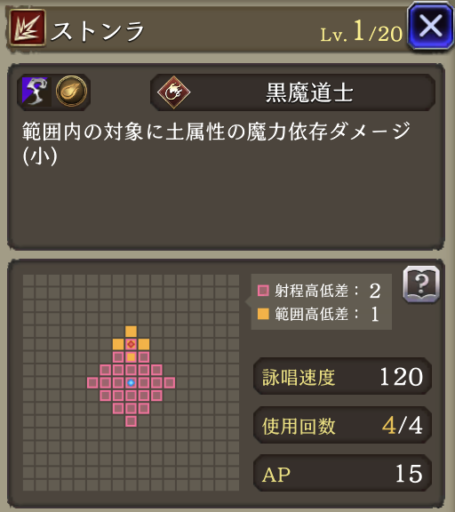
Task: Click the blue caster center tile
Action: click(131, 383)
